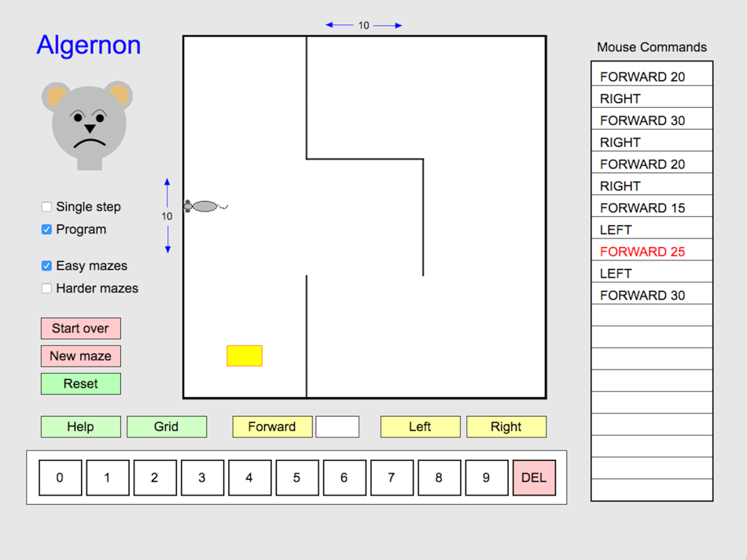Enable Single step mode
The height and width of the screenshot is (560, 747).
pyautogui.click(x=46, y=206)
